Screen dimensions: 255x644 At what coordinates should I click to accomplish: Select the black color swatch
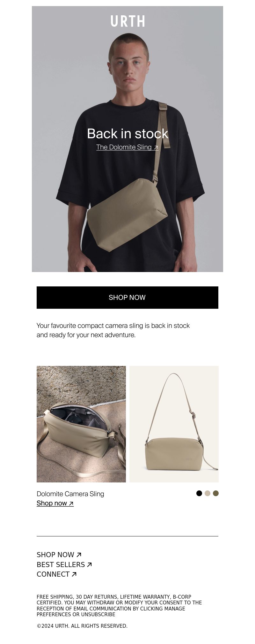pos(199,493)
